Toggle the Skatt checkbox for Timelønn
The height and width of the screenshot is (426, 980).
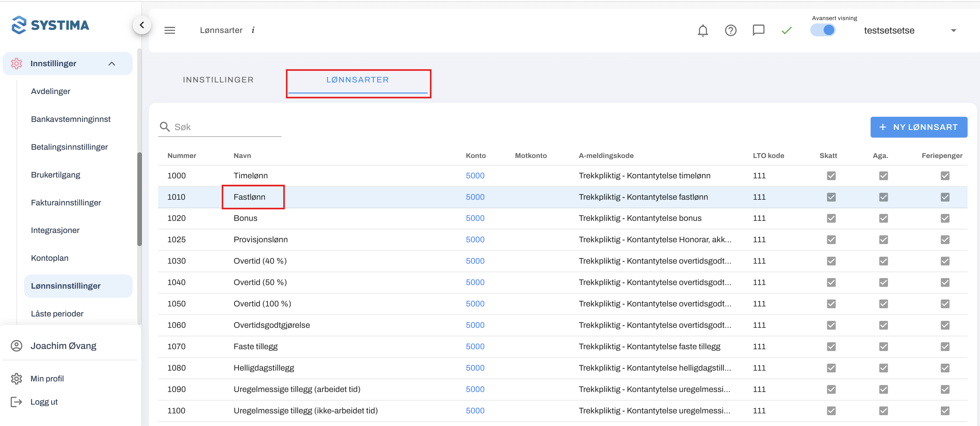[831, 176]
